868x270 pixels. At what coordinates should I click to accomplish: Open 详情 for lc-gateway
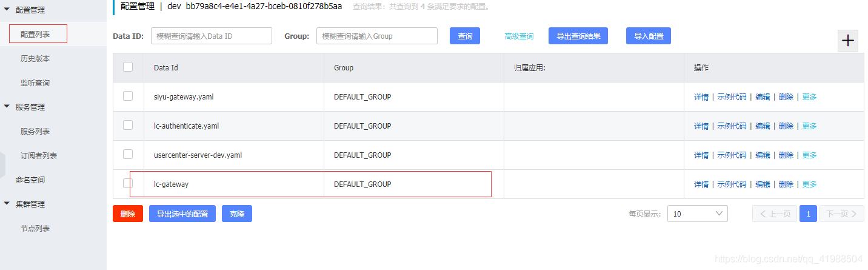(701, 184)
